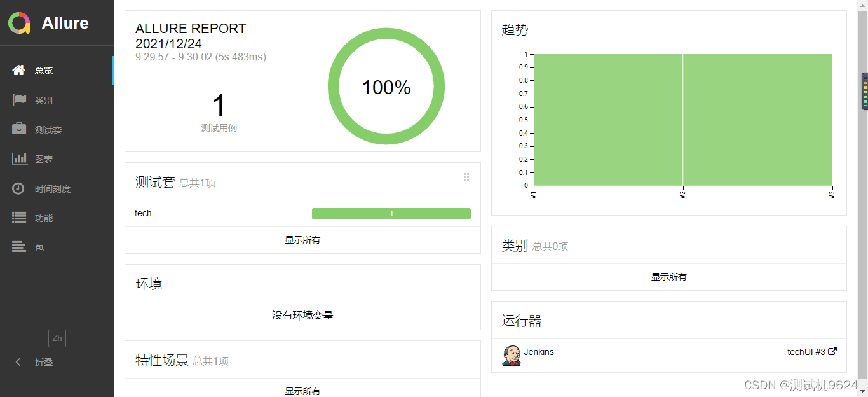Screen dimensions: 868x397
Task: Select the 功能 menu label
Action: point(44,218)
